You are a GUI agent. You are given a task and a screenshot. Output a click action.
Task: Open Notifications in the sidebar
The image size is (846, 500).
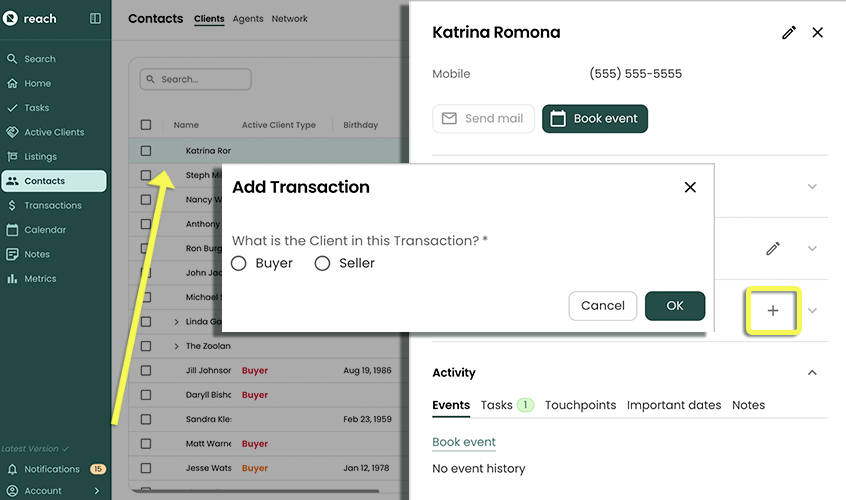click(52, 469)
